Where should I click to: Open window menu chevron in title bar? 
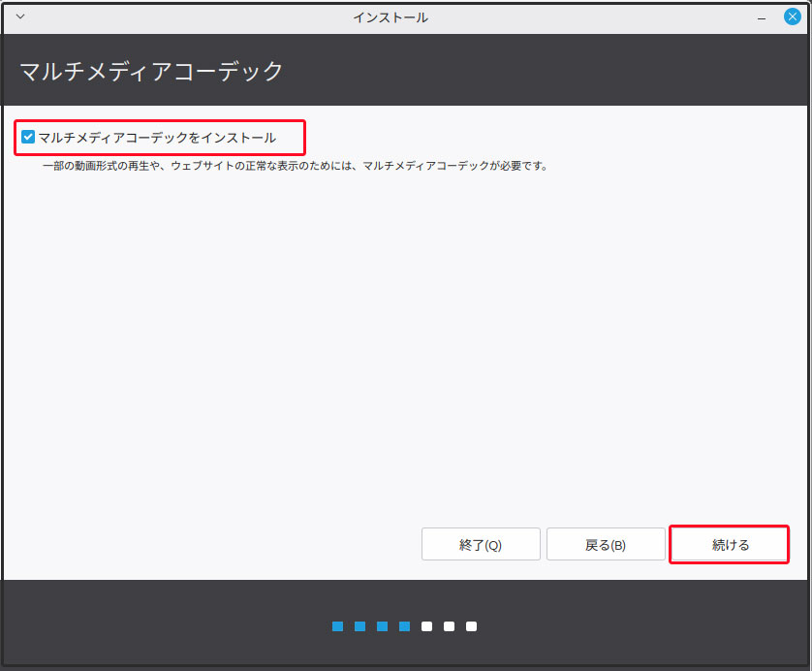[x=20, y=16]
